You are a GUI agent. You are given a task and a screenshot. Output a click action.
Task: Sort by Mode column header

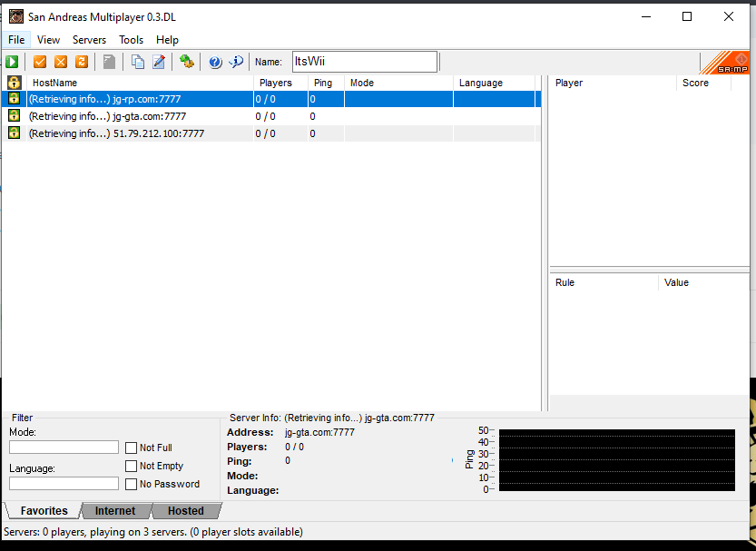tap(398, 83)
